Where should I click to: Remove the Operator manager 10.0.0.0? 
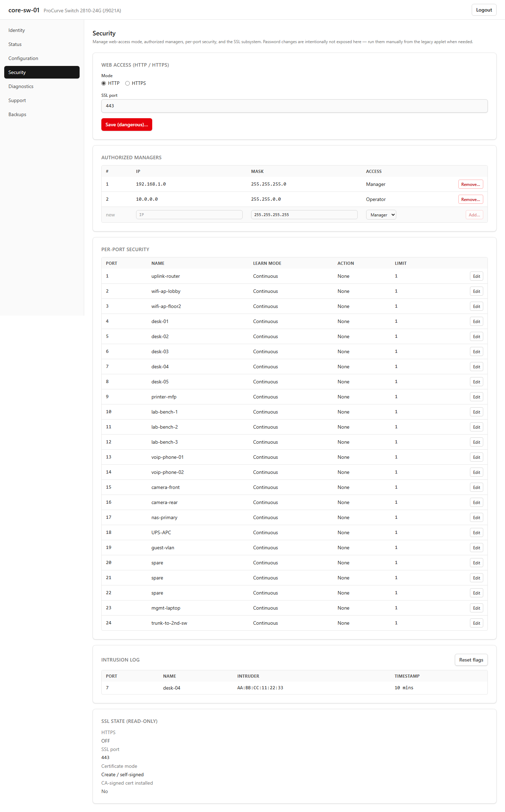470,199
